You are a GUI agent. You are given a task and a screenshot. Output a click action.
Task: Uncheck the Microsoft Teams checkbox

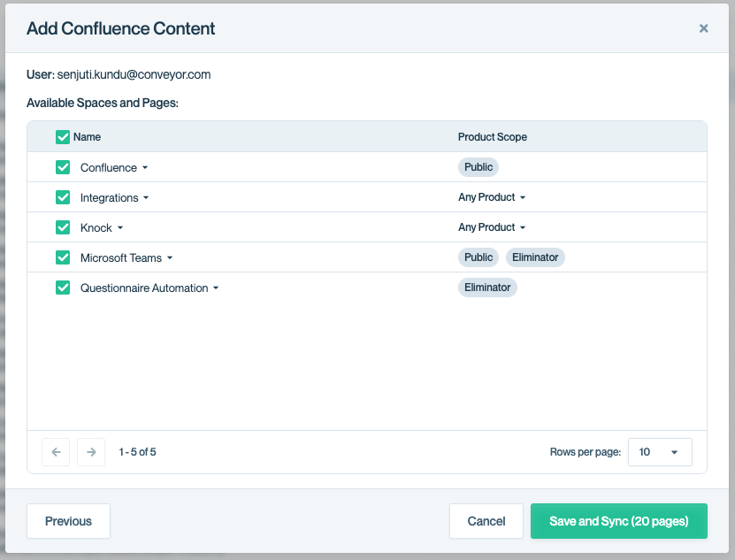click(x=63, y=257)
